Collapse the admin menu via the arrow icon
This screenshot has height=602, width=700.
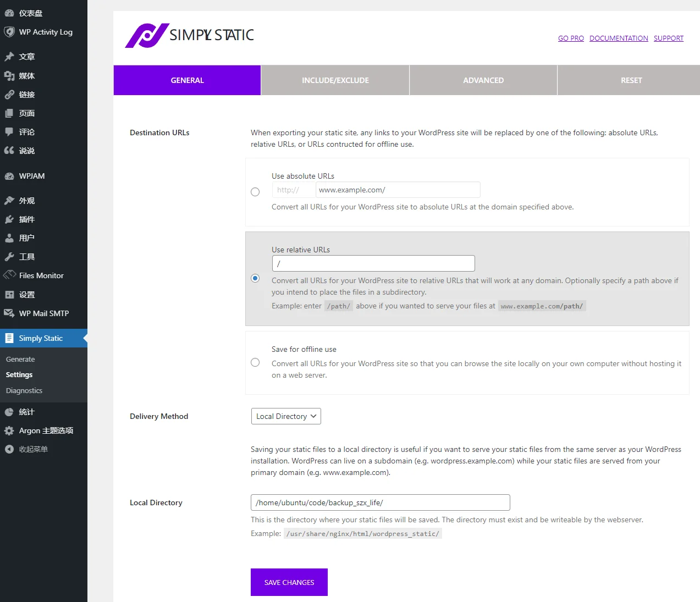(x=9, y=449)
